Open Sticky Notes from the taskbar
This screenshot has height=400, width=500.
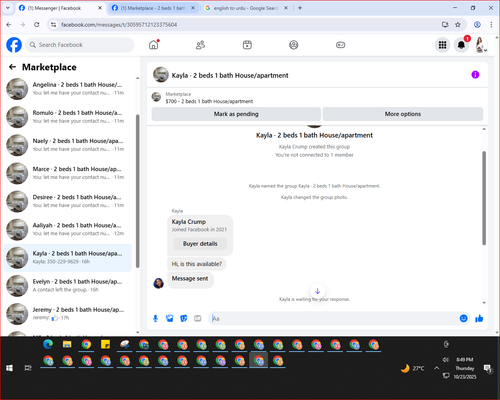(x=105, y=345)
